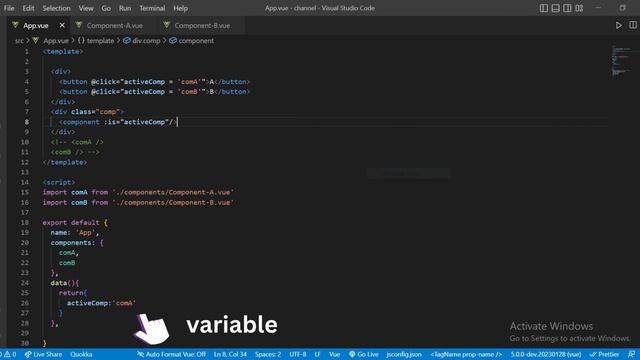Viewport: 640px width, 360px height.
Task: Select the Vue language mode
Action: (334, 354)
